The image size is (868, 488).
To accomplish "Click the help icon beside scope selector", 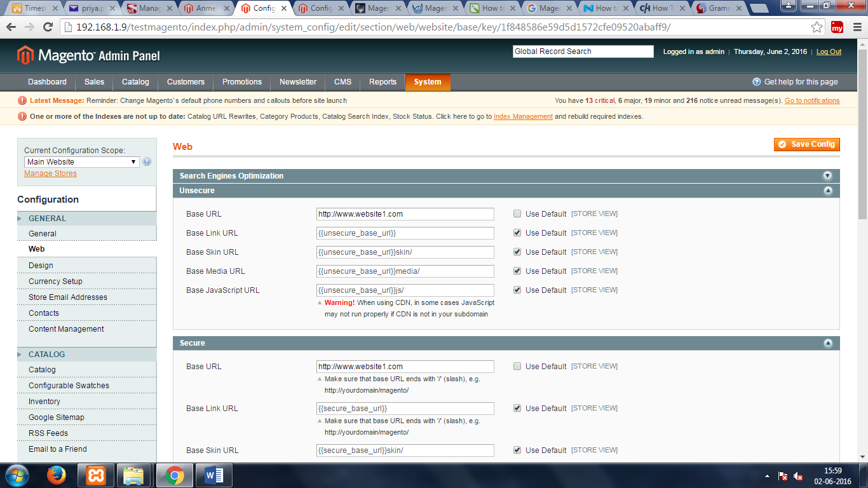I will [x=147, y=162].
